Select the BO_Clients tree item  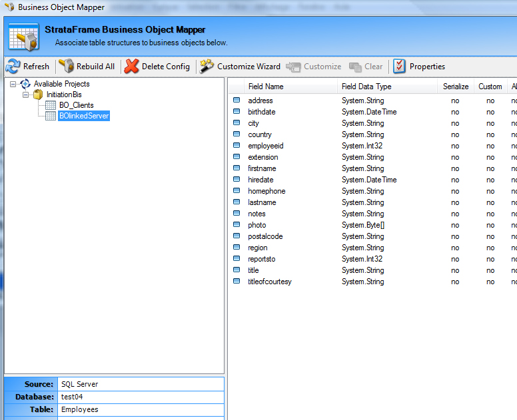tap(76, 105)
